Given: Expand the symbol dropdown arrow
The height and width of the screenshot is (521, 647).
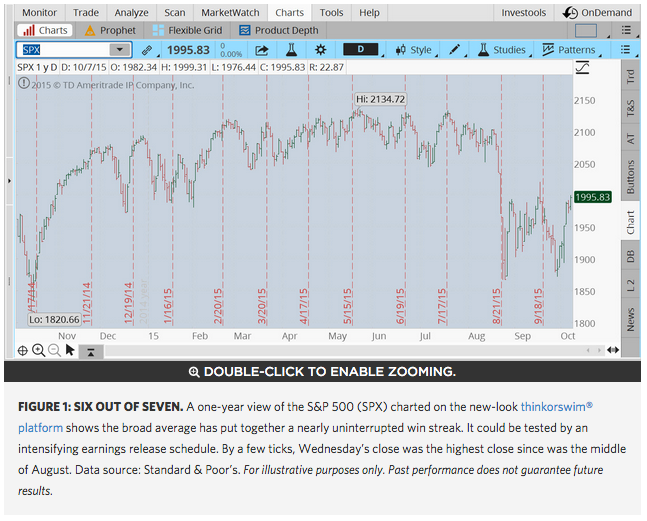Looking at the screenshot, I should [x=120, y=50].
